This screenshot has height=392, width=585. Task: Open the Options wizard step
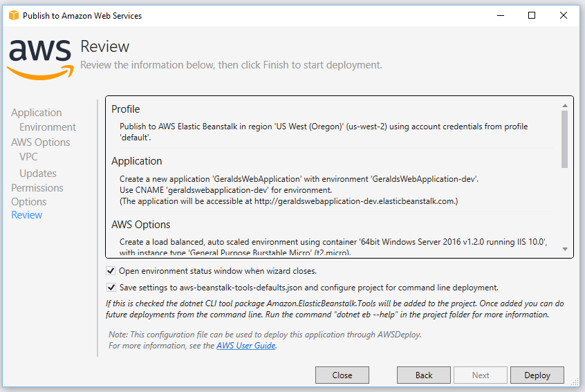[x=29, y=202]
